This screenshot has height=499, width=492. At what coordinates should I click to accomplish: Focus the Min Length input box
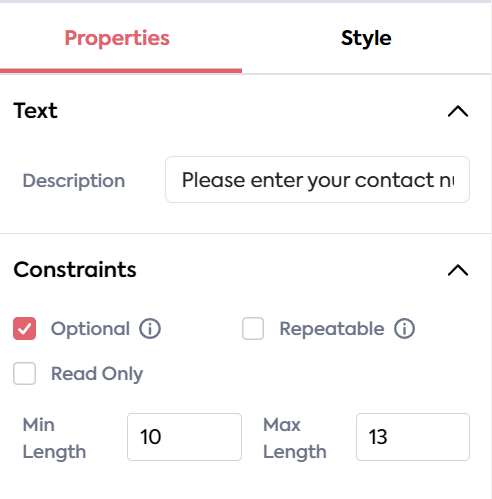184,437
